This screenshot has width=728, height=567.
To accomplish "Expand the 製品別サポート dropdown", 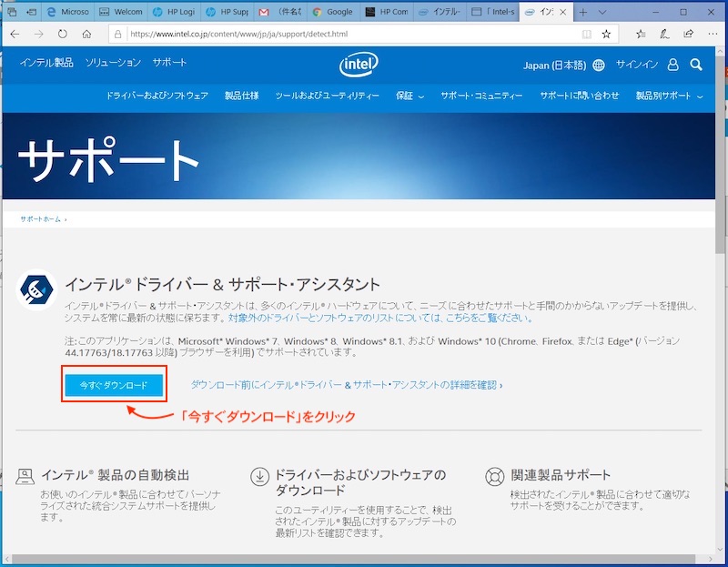I will (x=669, y=96).
